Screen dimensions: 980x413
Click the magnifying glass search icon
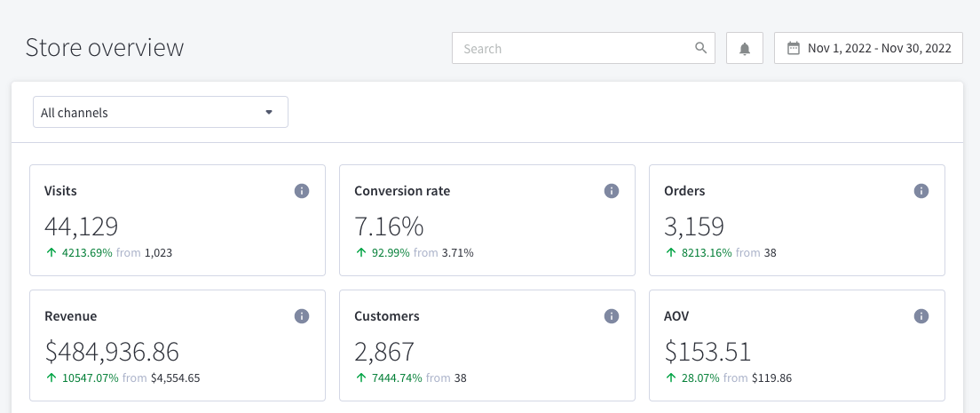[700, 48]
